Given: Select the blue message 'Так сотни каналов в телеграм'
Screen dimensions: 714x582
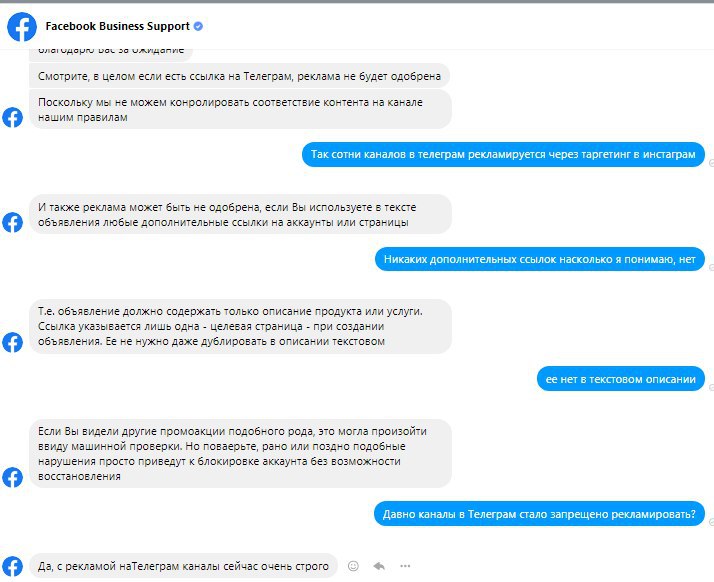Looking at the screenshot, I should click(x=503, y=154).
